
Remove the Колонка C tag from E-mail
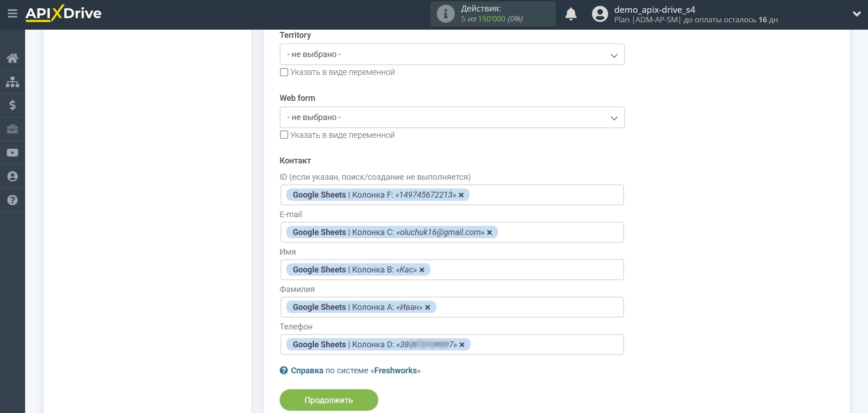click(x=490, y=233)
